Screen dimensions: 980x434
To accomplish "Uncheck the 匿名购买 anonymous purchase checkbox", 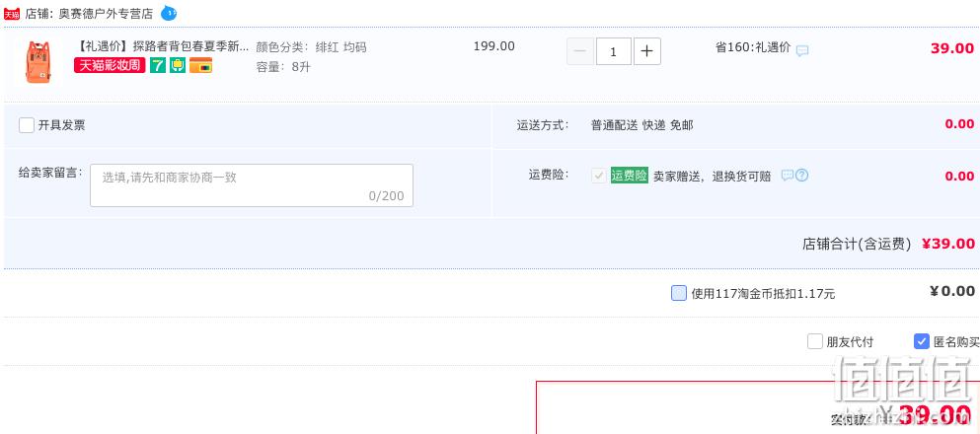I will click(921, 341).
